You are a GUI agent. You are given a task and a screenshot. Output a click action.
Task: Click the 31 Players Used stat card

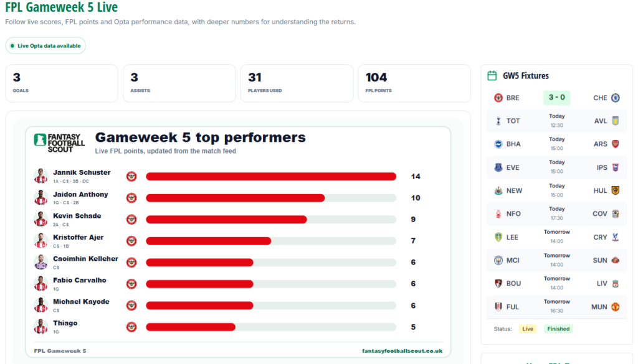click(x=297, y=83)
